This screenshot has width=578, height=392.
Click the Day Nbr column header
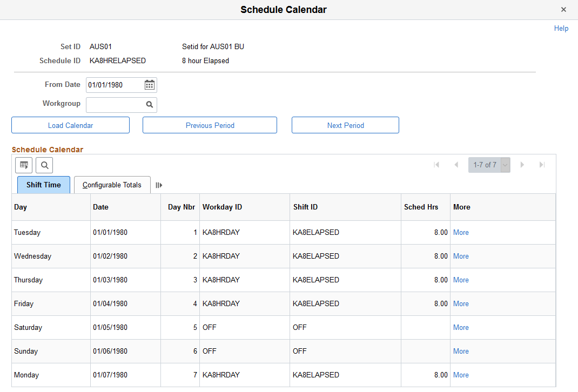pos(180,207)
